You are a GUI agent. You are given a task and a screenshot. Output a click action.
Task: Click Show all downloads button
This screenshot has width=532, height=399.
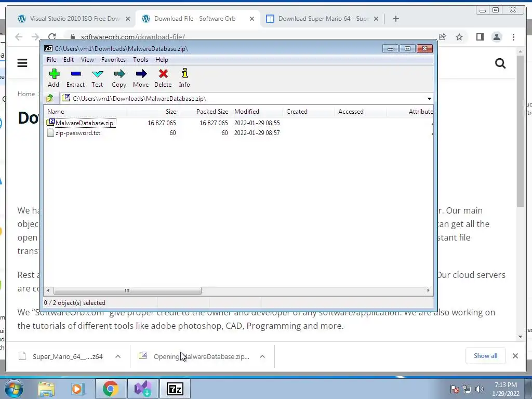tap(486, 356)
